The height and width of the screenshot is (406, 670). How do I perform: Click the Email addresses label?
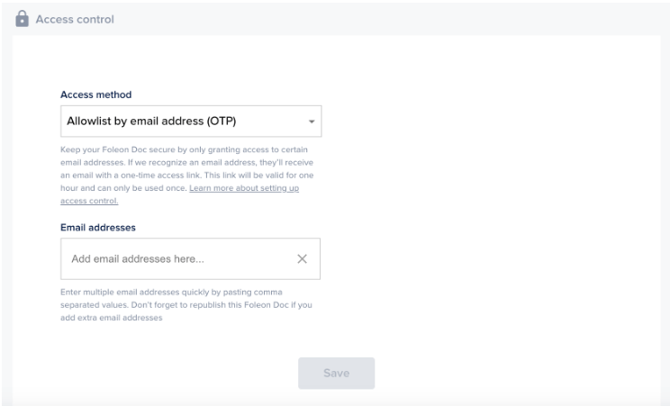coord(98,227)
